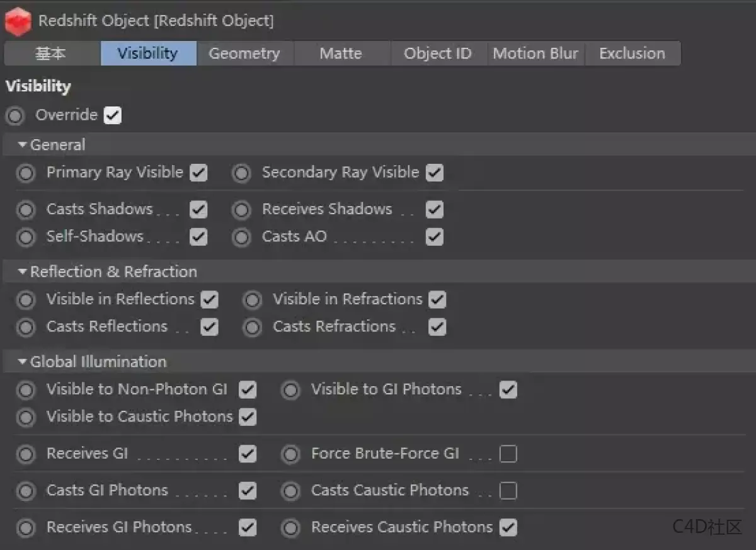
Task: Click keyframe dot next to Primary Ray Visible
Action: tap(26, 173)
